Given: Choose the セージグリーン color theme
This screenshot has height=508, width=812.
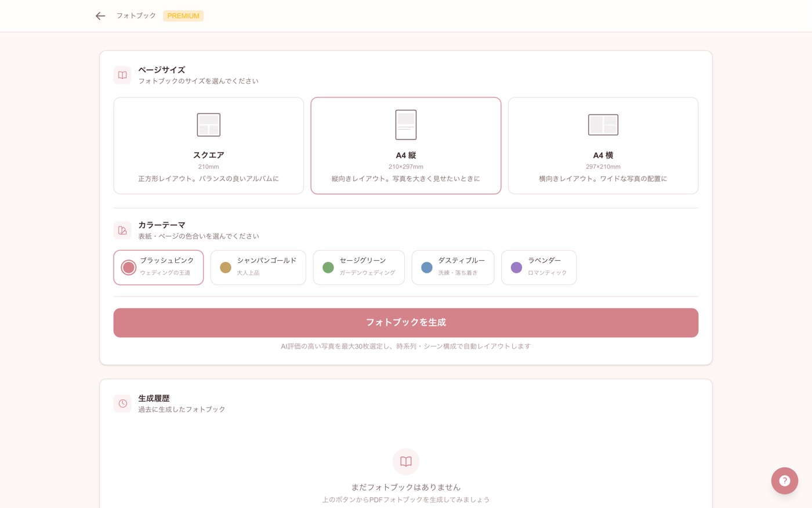Looking at the screenshot, I should click(359, 268).
